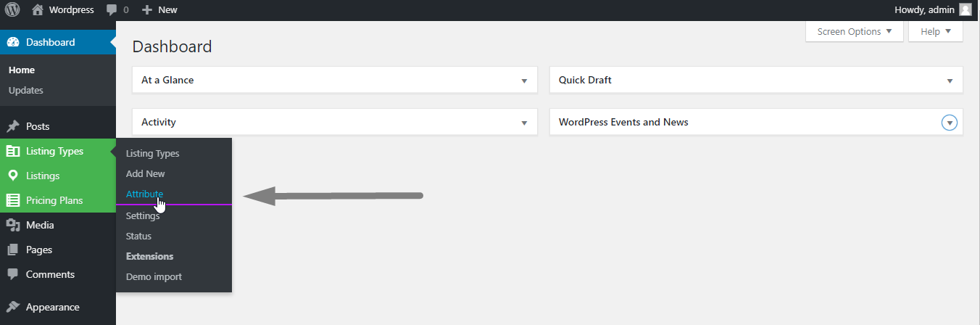Open the Pages menu item
Image resolution: width=980 pixels, height=325 pixels.
coord(39,250)
